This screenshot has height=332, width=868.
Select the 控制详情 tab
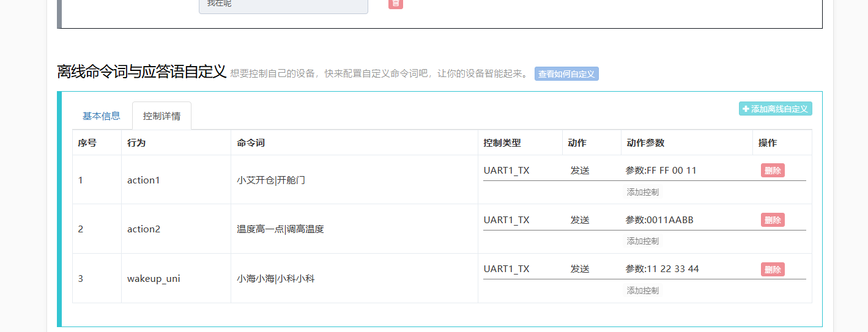(161, 116)
